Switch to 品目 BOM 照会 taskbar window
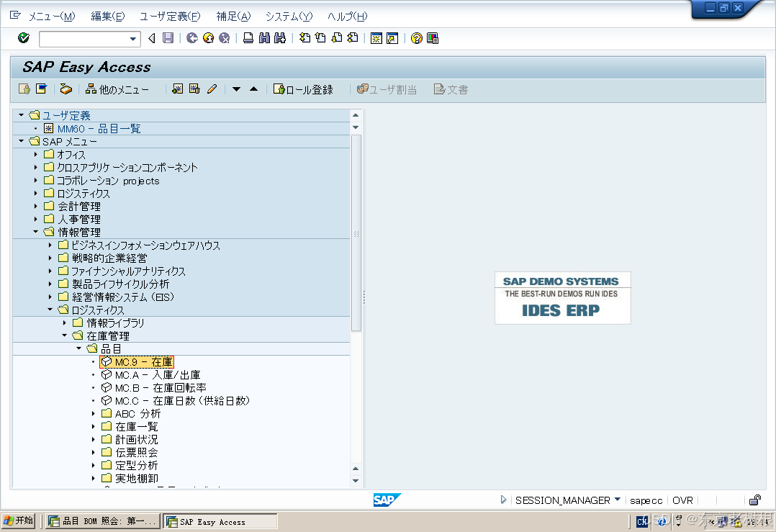 coord(103,521)
